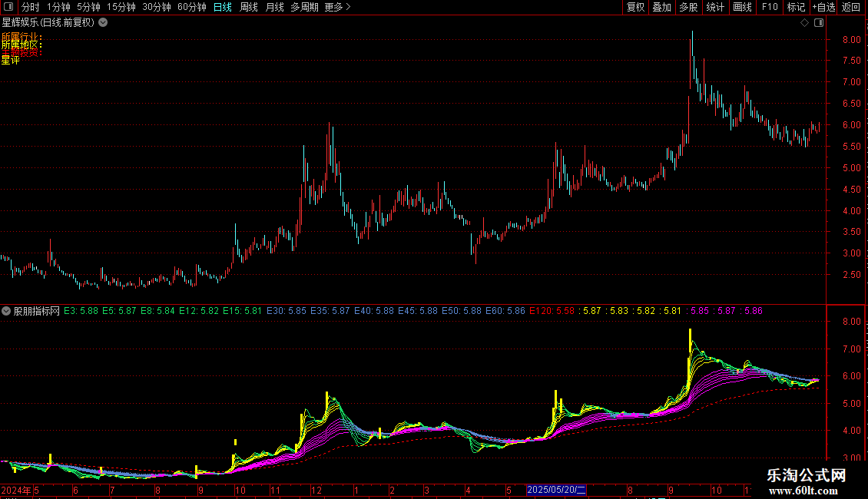Expand the 股朋指标网 indicator dropdown arrow
This screenshot has width=868, height=499.
tap(6, 311)
